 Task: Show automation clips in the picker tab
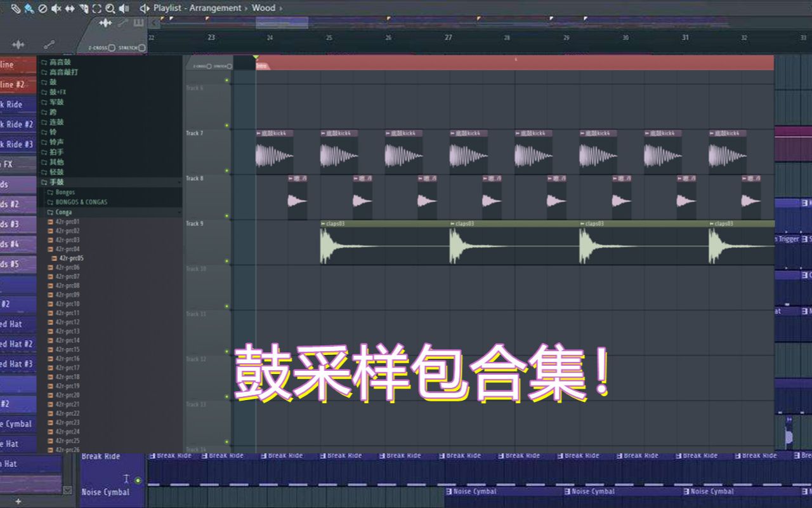pos(122,23)
